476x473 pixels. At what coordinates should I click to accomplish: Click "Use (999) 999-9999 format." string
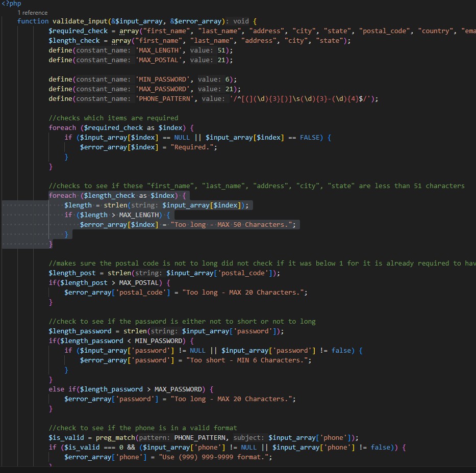click(x=213, y=457)
